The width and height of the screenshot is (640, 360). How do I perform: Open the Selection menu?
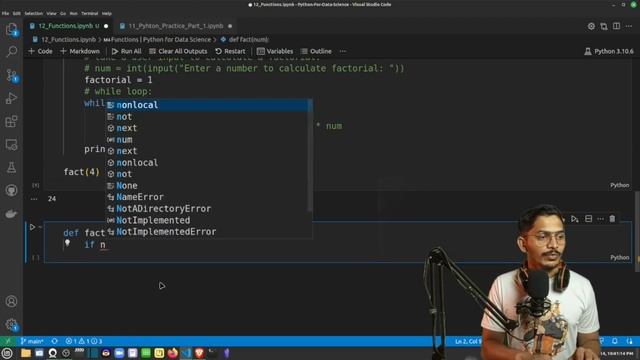click(33, 13)
